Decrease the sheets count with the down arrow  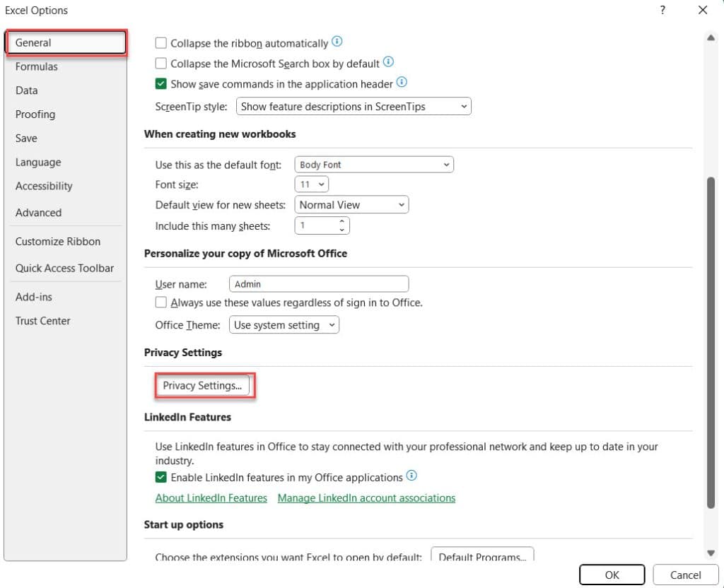tap(341, 230)
